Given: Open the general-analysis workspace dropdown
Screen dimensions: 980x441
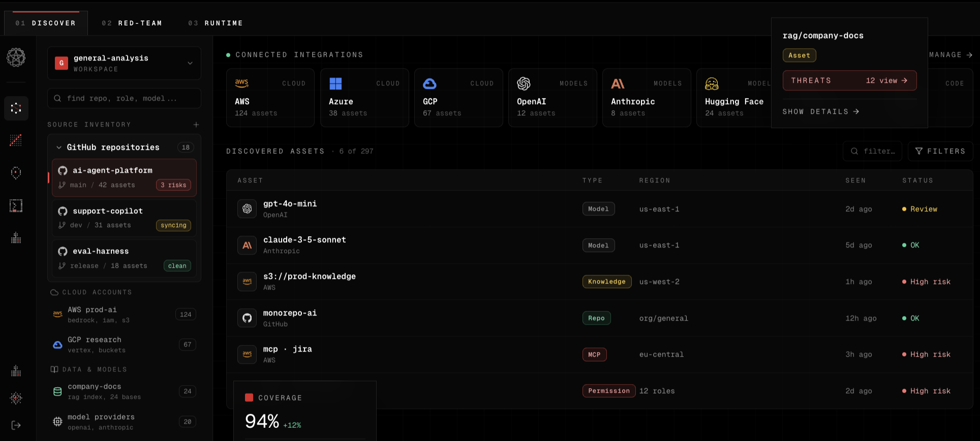Looking at the screenshot, I should coord(124,63).
